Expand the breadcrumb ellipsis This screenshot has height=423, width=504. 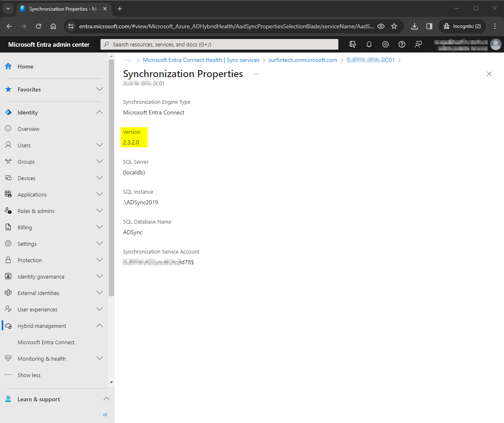[x=128, y=60]
